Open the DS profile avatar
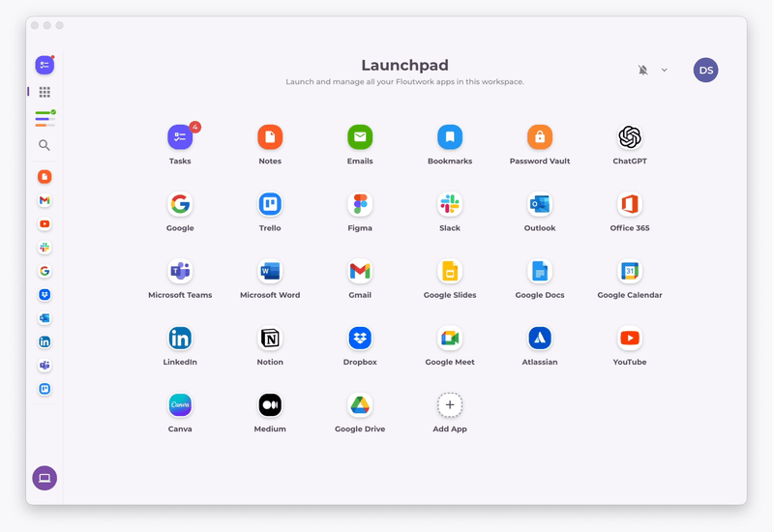Viewport: 774px width, 532px height. click(706, 70)
